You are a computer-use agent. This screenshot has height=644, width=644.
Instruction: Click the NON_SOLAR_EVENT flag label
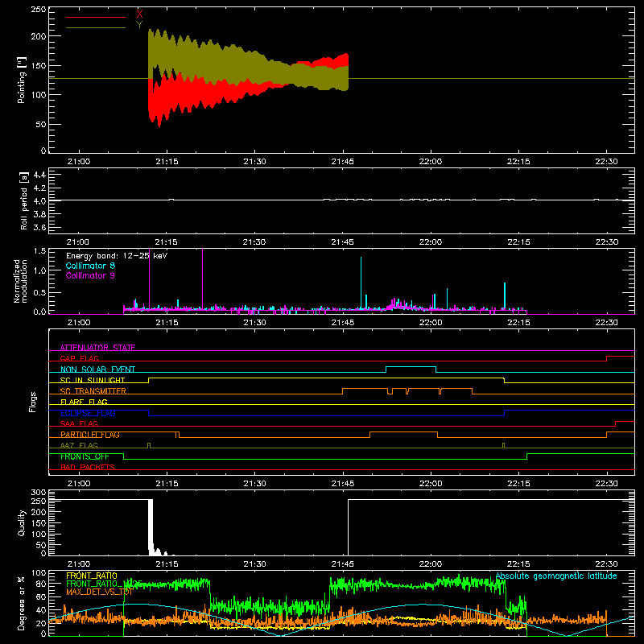click(97, 369)
